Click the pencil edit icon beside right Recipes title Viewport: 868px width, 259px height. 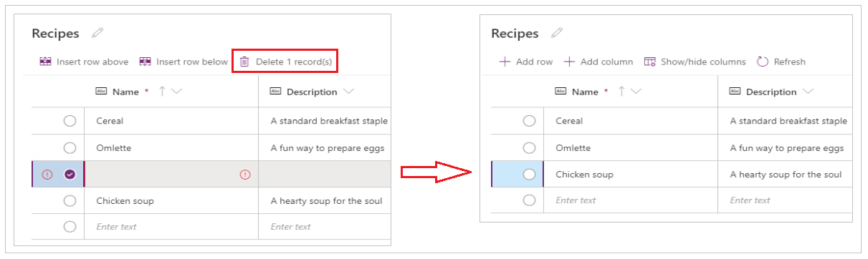557,33
